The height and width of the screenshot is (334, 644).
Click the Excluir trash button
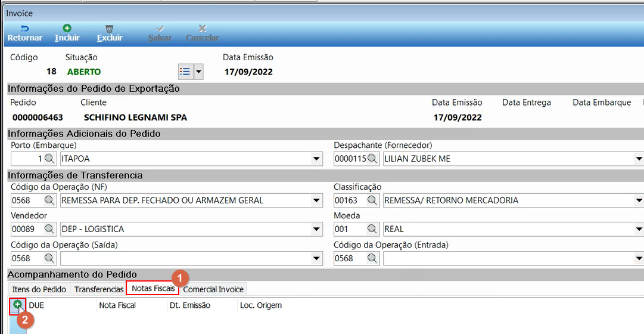point(110,33)
